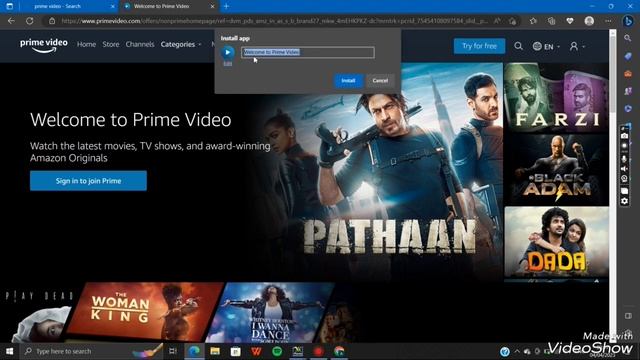Screen dimensions: 640x360
Task: Open the Windows Start button
Action: pyautogui.click(x=9, y=351)
